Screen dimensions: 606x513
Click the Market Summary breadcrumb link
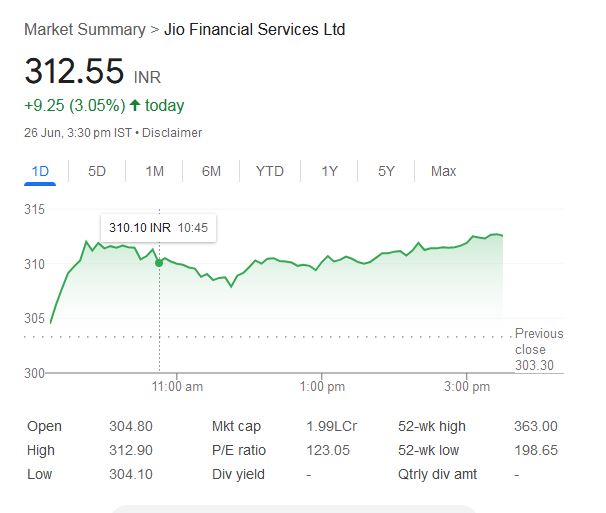coord(84,29)
